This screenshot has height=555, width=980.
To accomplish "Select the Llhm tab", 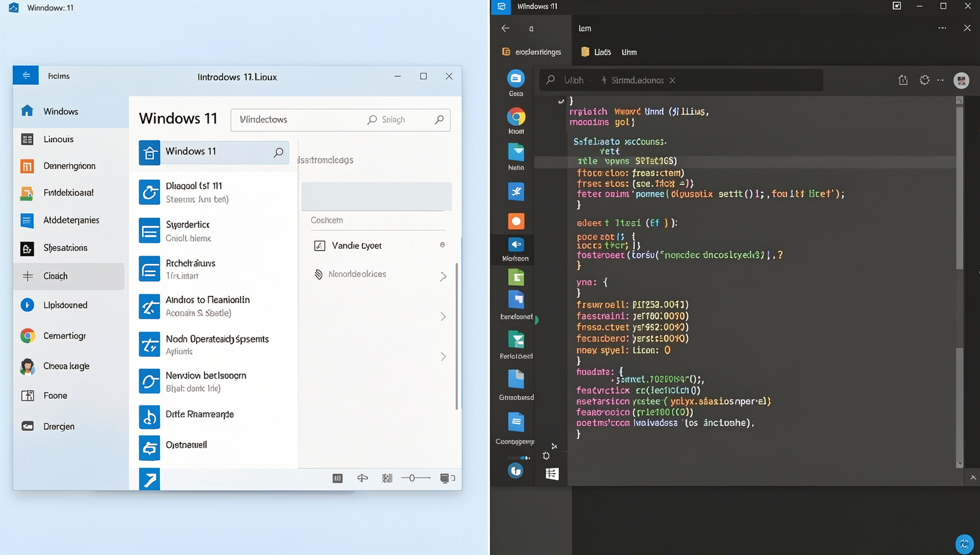I will click(629, 52).
